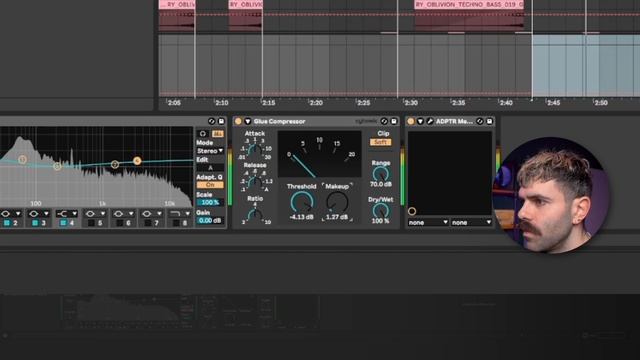Open the right 'none' parameter dropdown
The height and width of the screenshot is (360, 640).
pyautogui.click(x=471, y=222)
